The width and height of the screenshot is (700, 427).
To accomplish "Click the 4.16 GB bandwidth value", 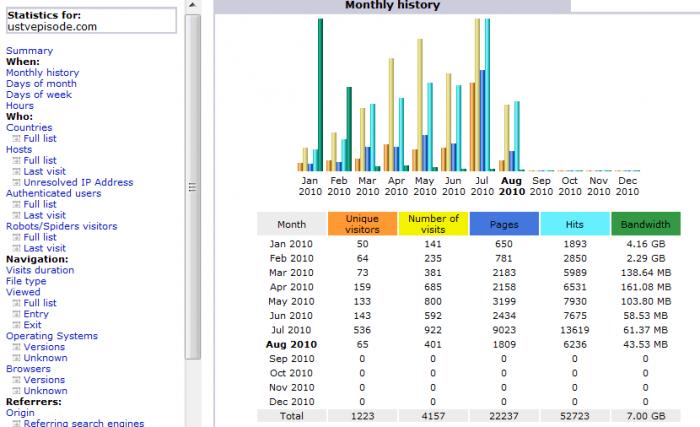I will tap(646, 244).
